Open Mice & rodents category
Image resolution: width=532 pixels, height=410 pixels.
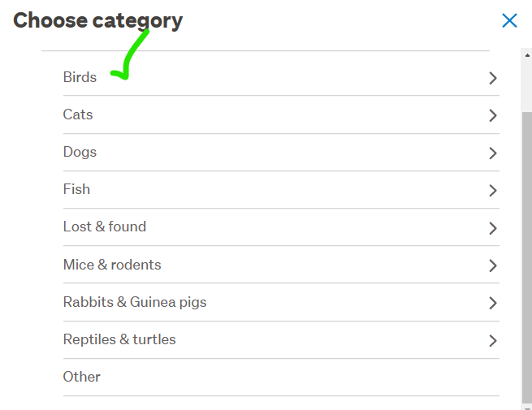112,265
